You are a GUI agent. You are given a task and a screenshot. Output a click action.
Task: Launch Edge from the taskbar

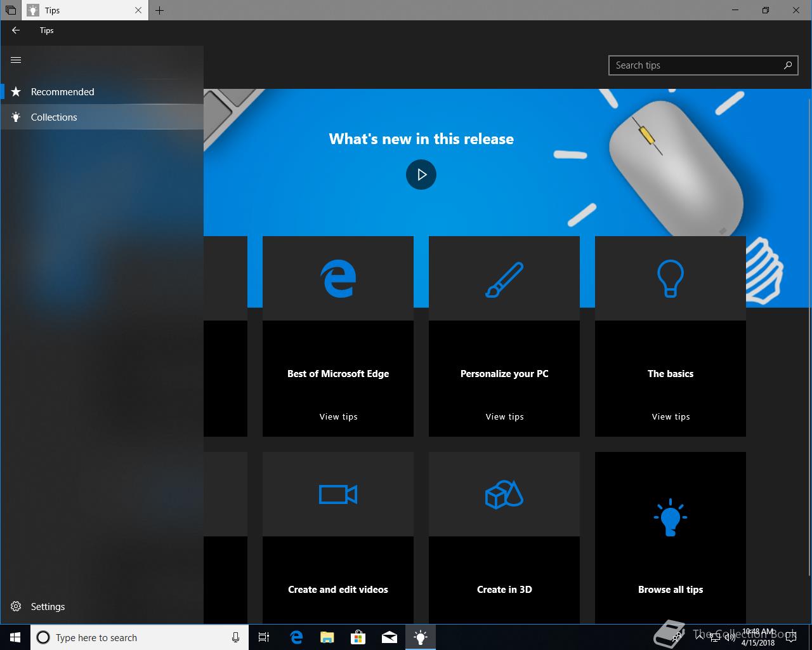(296, 637)
